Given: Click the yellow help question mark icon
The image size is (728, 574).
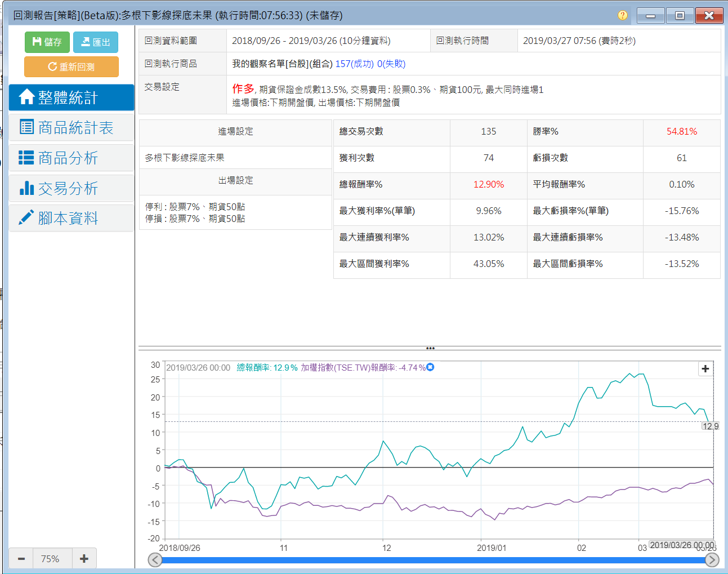Looking at the screenshot, I should (x=622, y=15).
